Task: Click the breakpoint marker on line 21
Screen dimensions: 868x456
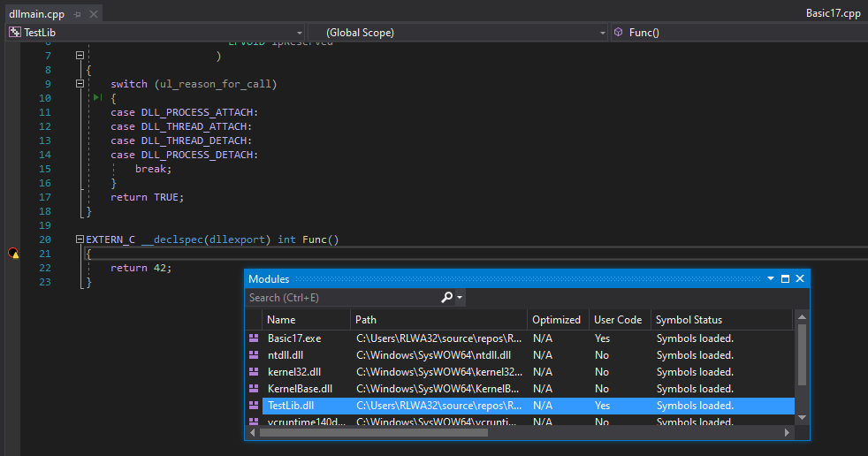Action: click(x=12, y=254)
